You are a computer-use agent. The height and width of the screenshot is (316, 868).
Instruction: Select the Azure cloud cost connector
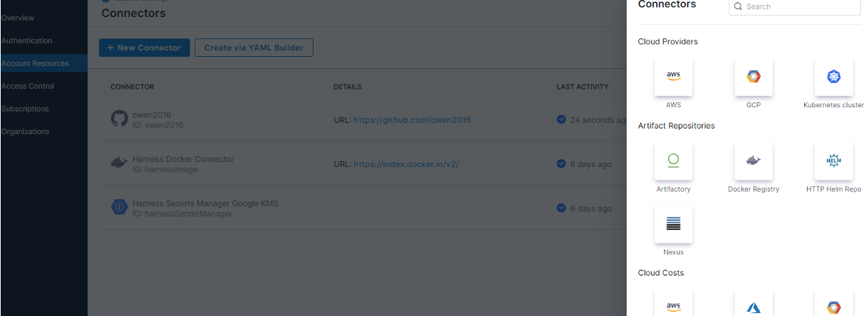754,305
